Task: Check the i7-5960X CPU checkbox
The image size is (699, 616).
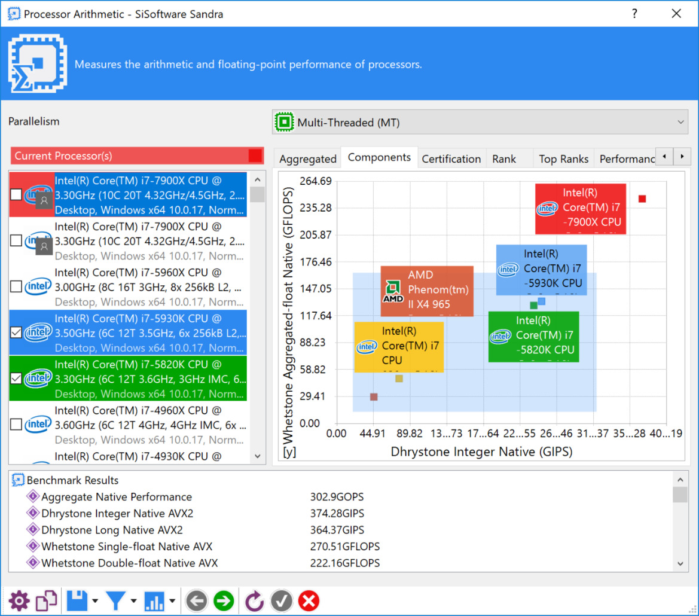Action: 16,286
